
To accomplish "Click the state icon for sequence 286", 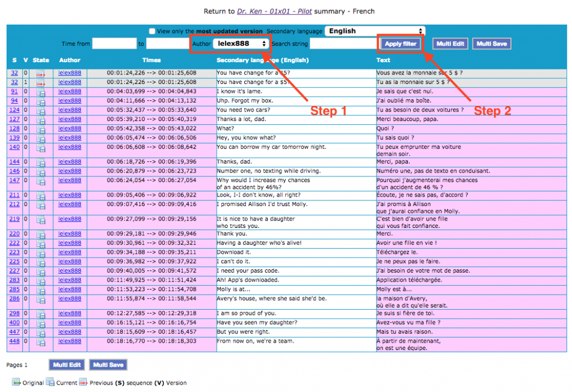I will (x=41, y=300).
